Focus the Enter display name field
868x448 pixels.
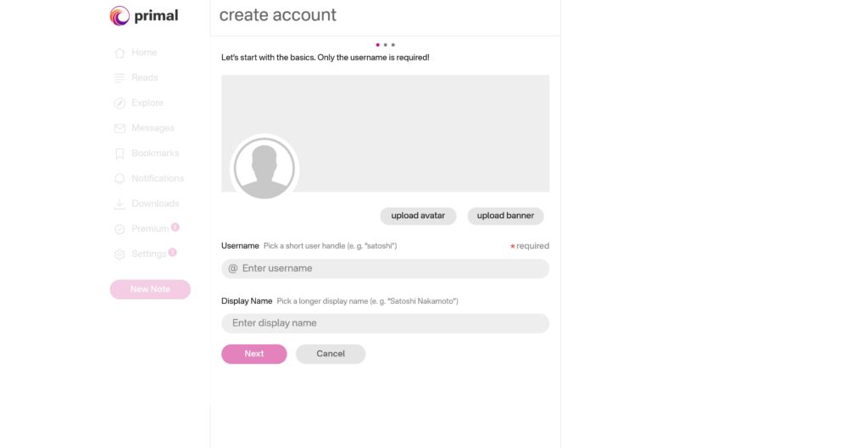tap(386, 323)
